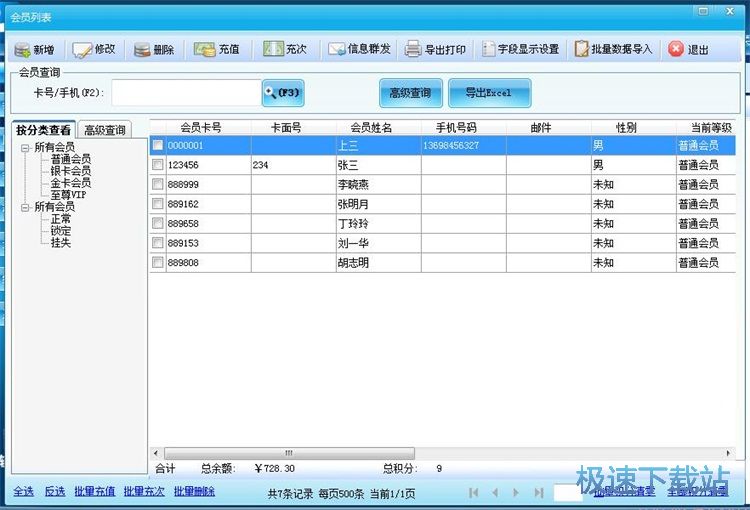Click the 反选 invert selection link
This screenshot has height=510, width=750.
55,491
